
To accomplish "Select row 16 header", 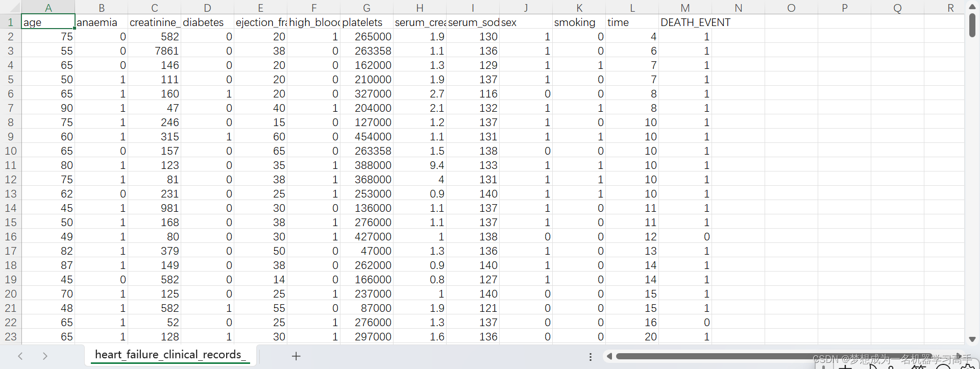I will [x=10, y=236].
